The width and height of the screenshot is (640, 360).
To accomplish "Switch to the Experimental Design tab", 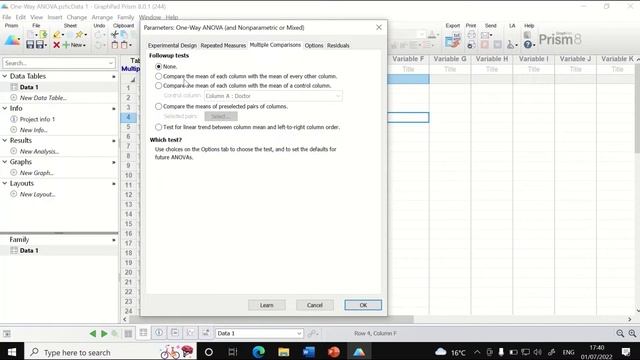I will click(172, 45).
